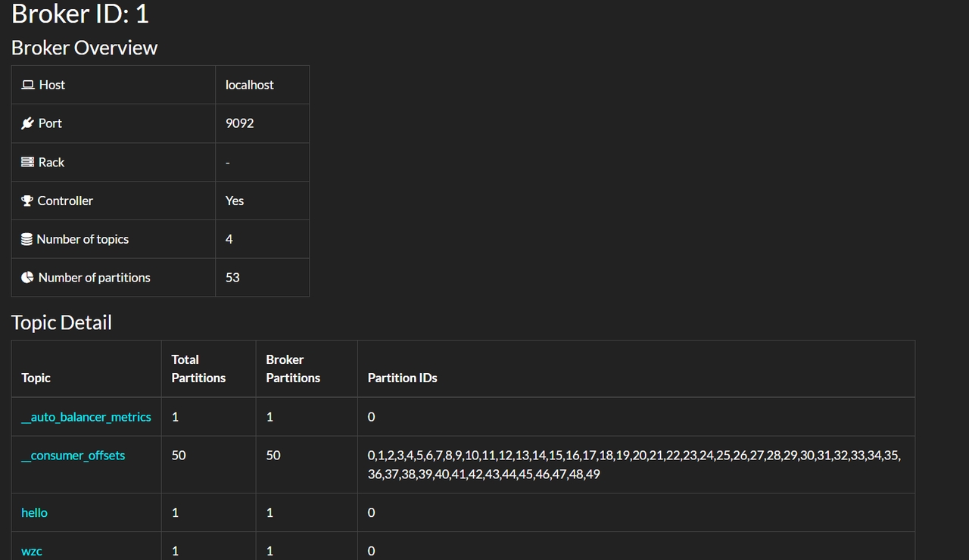This screenshot has height=560, width=969.
Task: Click the Controller value Yes
Action: tap(235, 201)
